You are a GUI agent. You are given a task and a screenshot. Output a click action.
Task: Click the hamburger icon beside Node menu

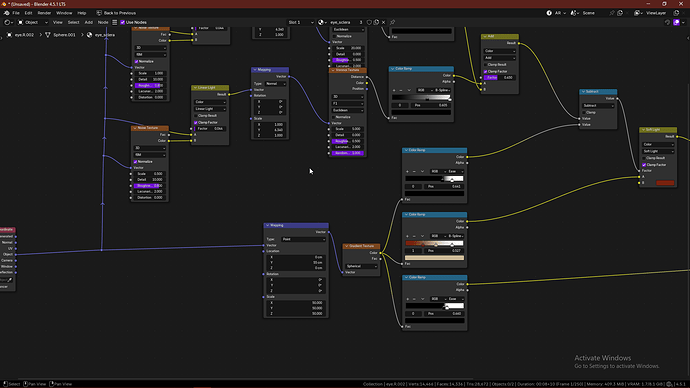click(x=114, y=22)
